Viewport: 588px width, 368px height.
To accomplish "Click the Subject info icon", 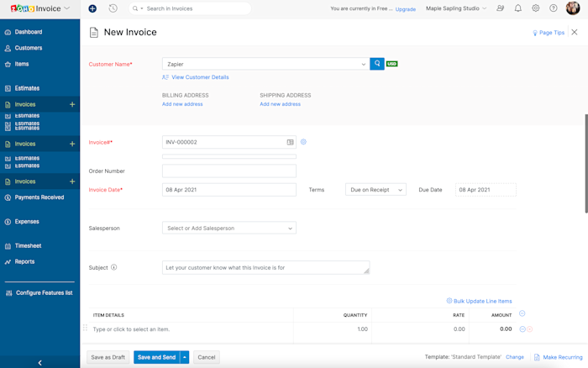I will (113, 267).
